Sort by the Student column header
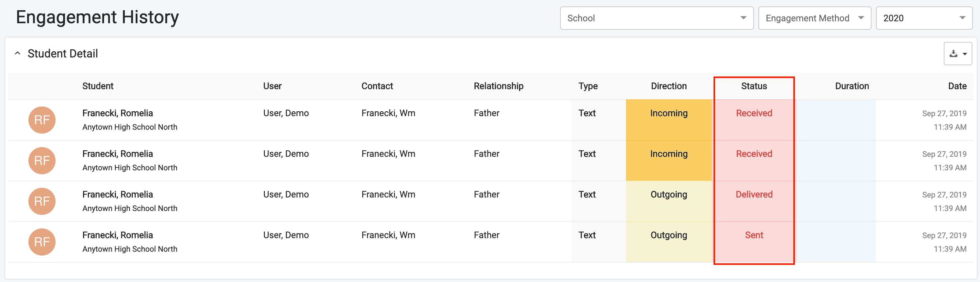Image resolution: width=980 pixels, height=282 pixels. pyautogui.click(x=98, y=86)
